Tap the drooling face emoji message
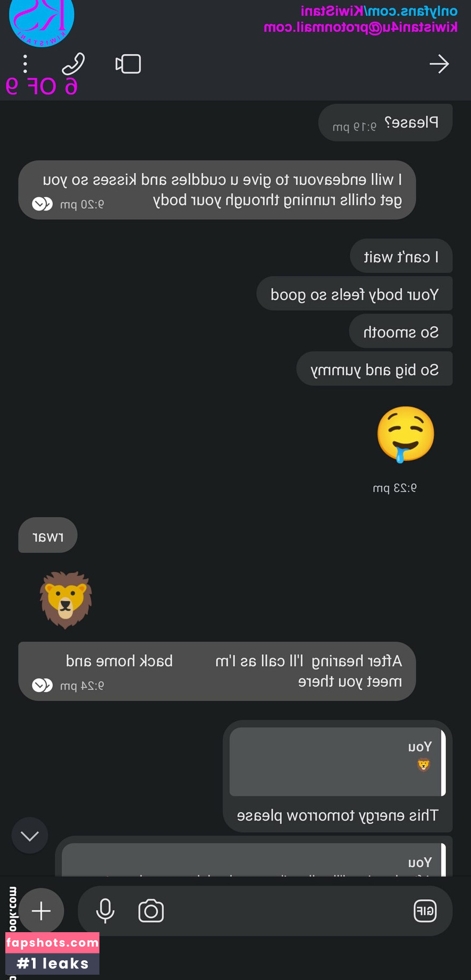The height and width of the screenshot is (980, 471). (x=406, y=434)
